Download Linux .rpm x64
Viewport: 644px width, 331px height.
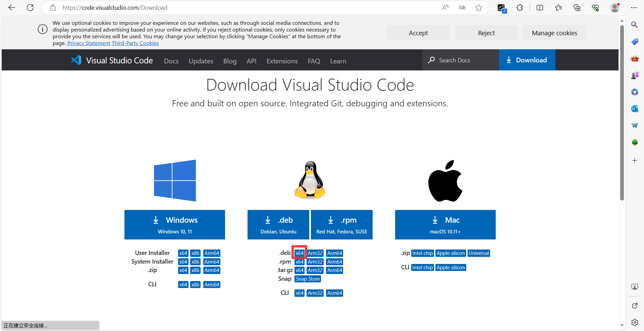pos(300,262)
